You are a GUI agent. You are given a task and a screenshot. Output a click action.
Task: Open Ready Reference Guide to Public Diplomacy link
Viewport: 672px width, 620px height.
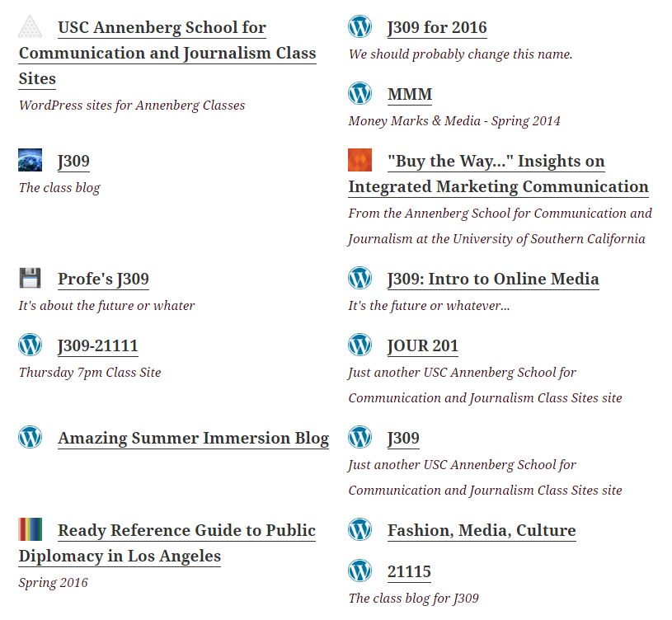[x=167, y=543]
